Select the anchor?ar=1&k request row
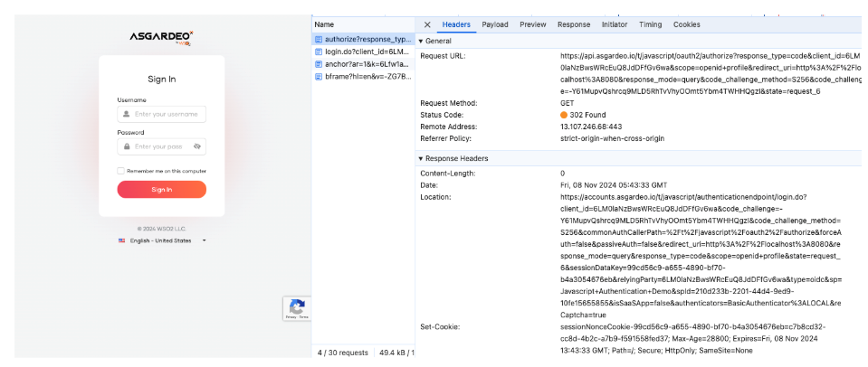Viewport: 868px width, 367px height. point(364,64)
